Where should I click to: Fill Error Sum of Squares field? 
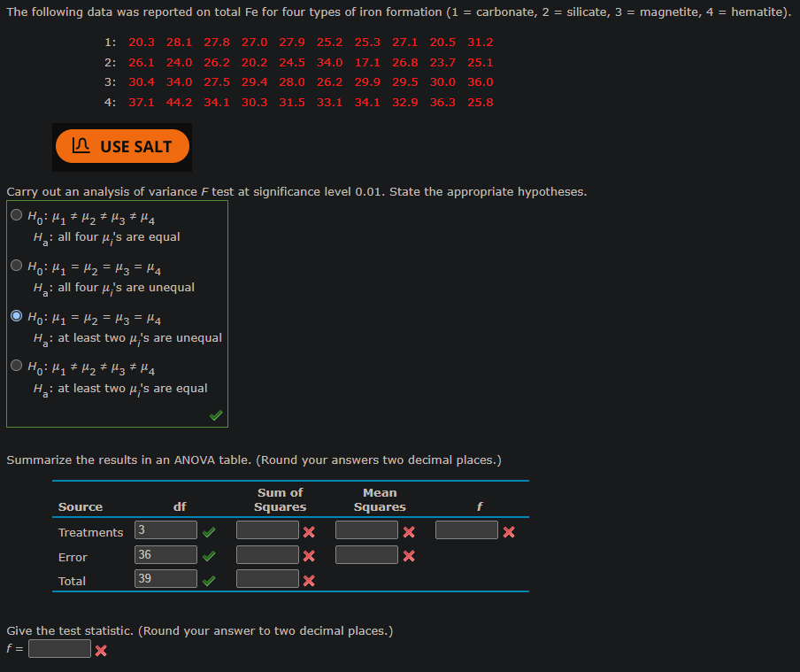[x=267, y=554]
